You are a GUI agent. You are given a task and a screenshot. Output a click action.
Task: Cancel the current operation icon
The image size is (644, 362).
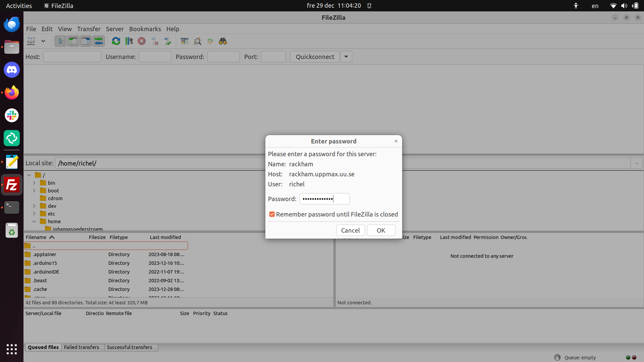[142, 41]
